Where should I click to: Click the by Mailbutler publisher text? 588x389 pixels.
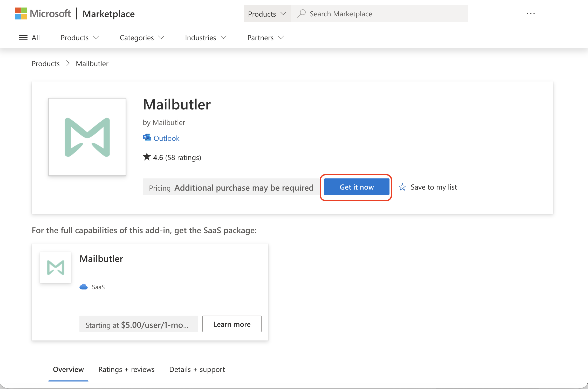click(x=164, y=122)
